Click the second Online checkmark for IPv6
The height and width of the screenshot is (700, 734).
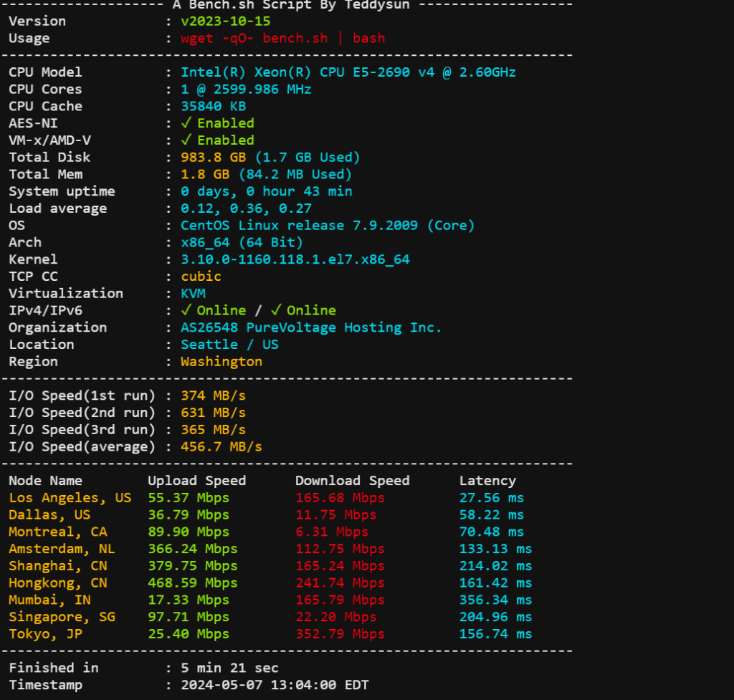(x=276, y=310)
